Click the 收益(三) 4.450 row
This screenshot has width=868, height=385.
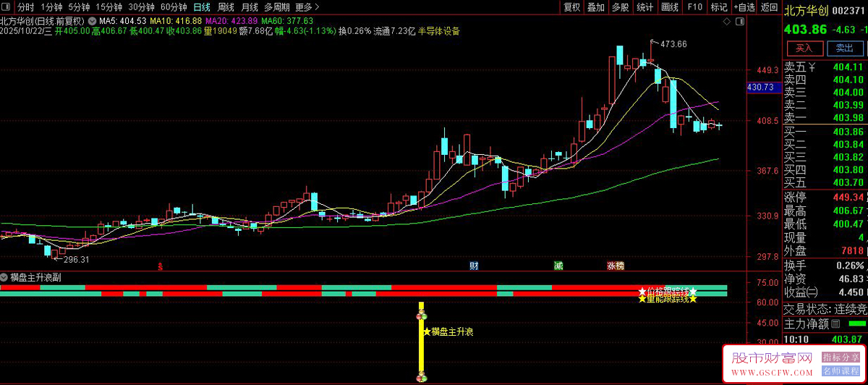point(825,292)
